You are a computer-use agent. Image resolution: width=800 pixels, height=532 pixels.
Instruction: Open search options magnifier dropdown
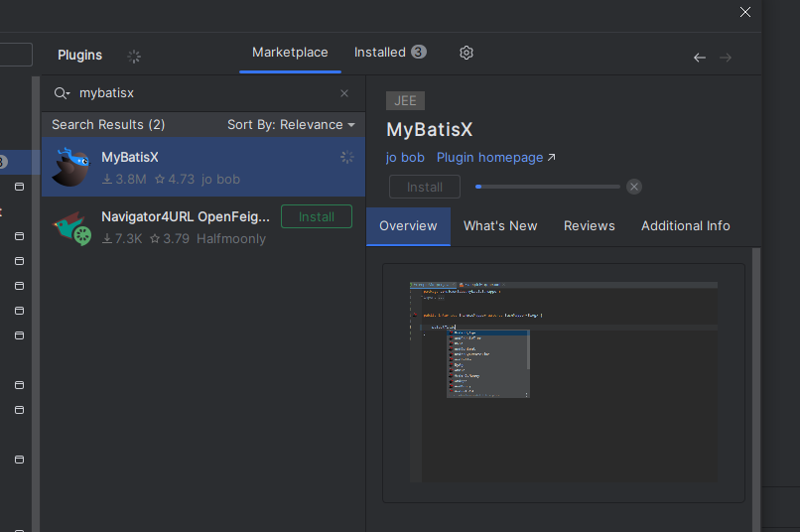click(63, 93)
